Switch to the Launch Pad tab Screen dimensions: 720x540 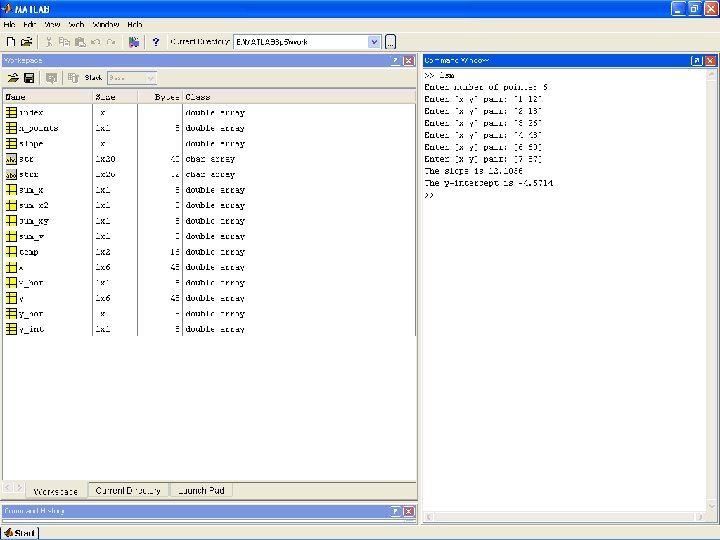pyautogui.click(x=201, y=490)
